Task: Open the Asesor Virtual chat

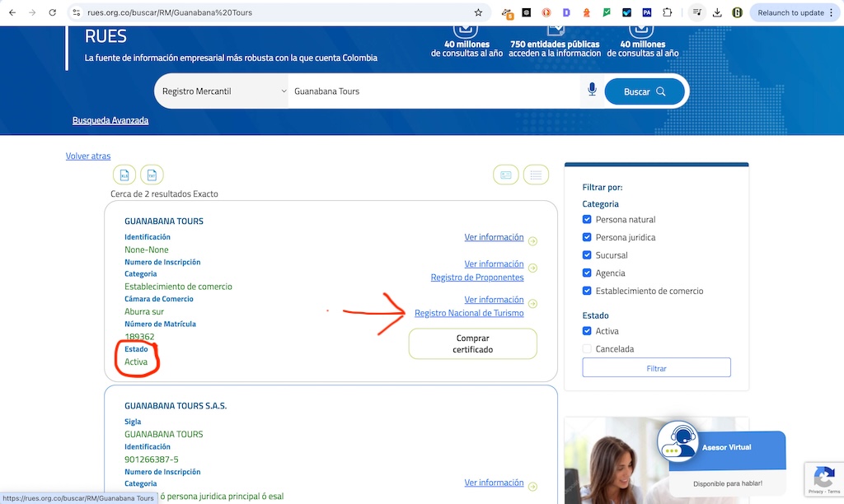Action: point(725,449)
